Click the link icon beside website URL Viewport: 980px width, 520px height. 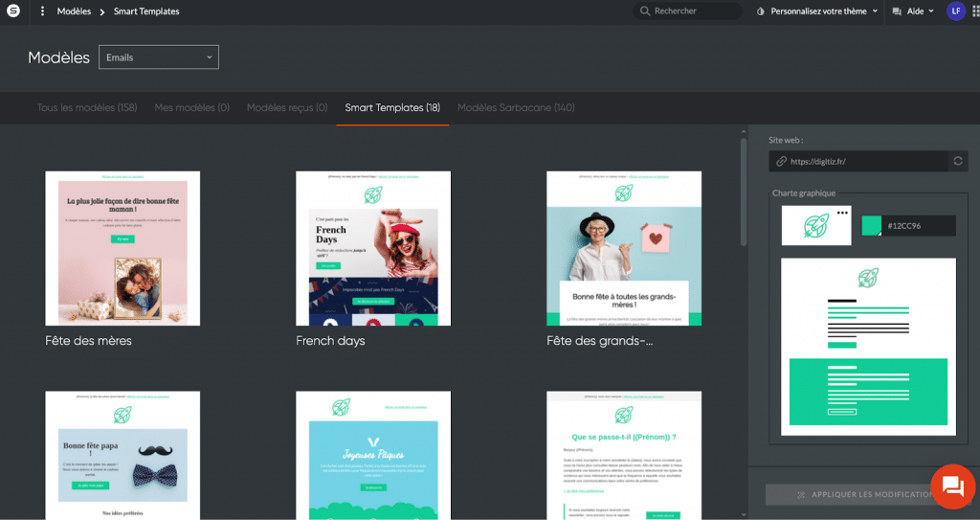click(x=782, y=162)
